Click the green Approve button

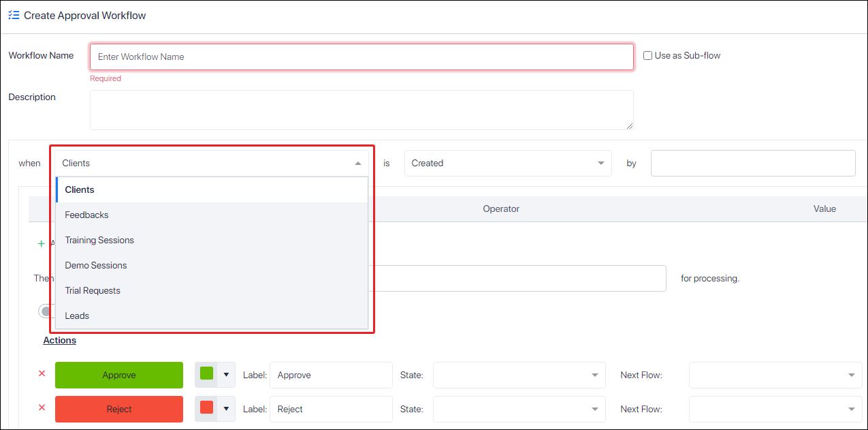[119, 375]
